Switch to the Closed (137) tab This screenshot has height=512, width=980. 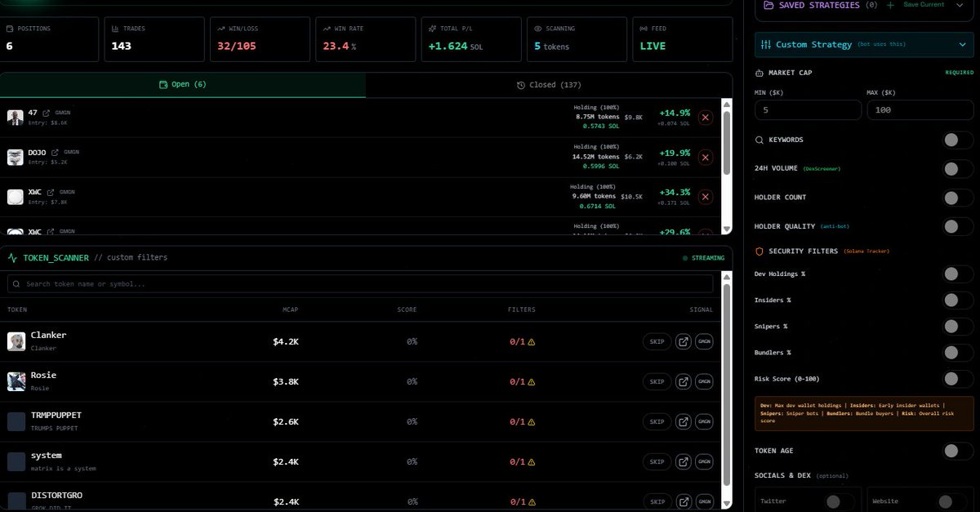tap(549, 85)
